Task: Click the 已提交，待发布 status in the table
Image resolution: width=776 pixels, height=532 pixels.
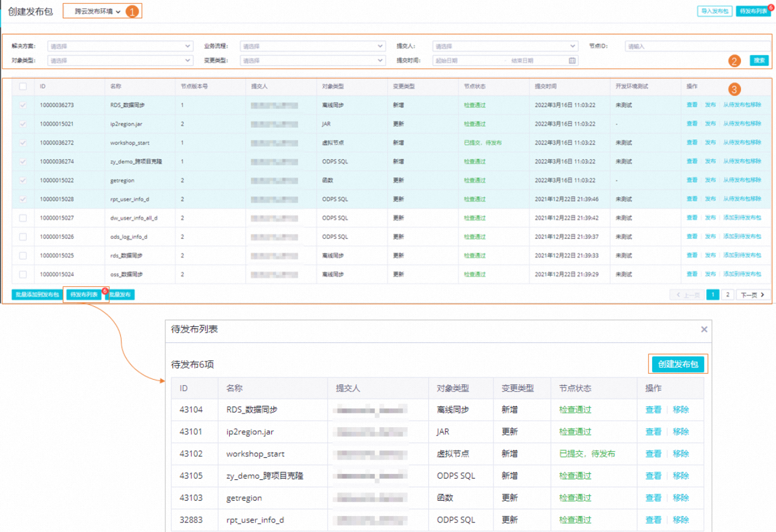Action: [483, 143]
